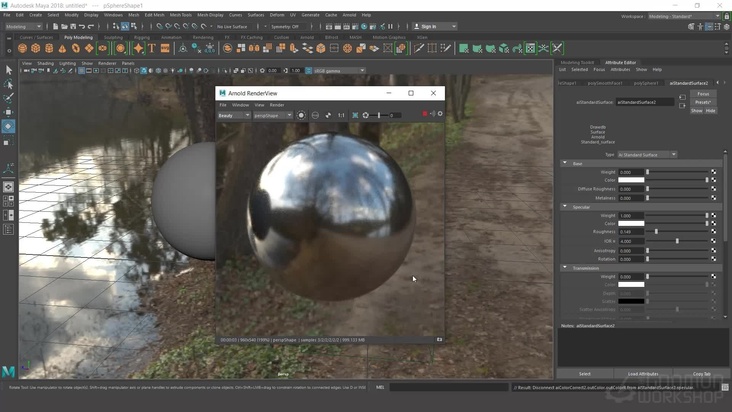Switch to the Rendering shelf tab
This screenshot has width=732, height=412.
tap(203, 37)
